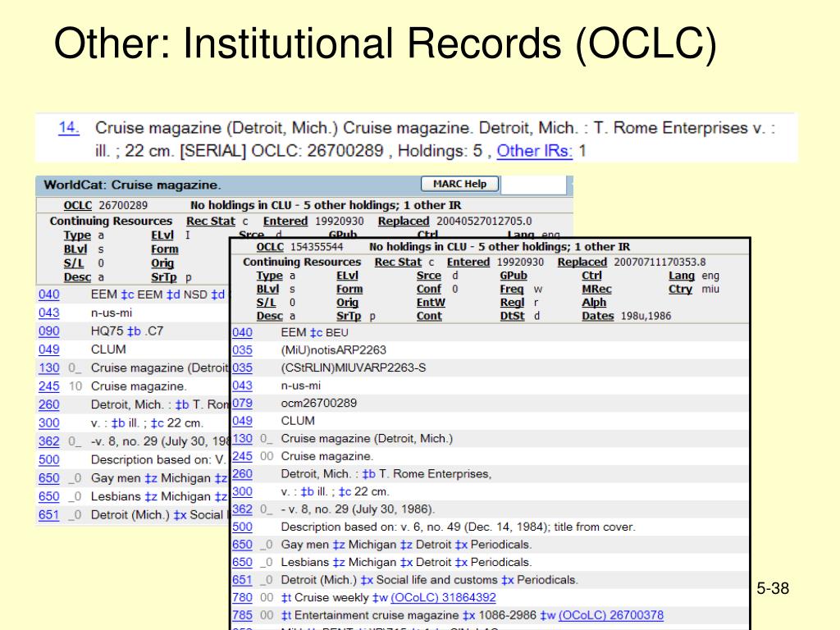
Task: Click the Regl fixed-field label
Action: pos(512,303)
